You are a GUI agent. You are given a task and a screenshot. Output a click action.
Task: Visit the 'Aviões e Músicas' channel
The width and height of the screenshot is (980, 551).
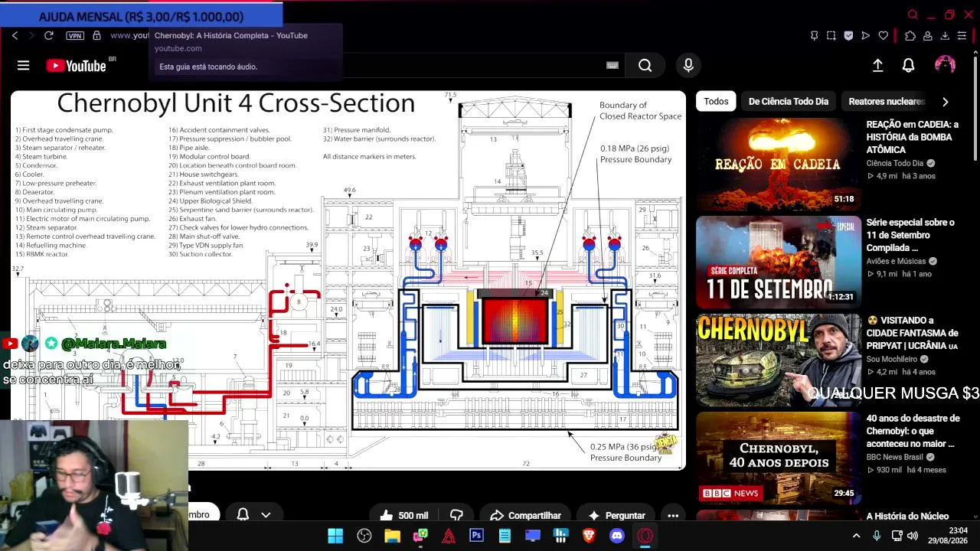click(897, 261)
